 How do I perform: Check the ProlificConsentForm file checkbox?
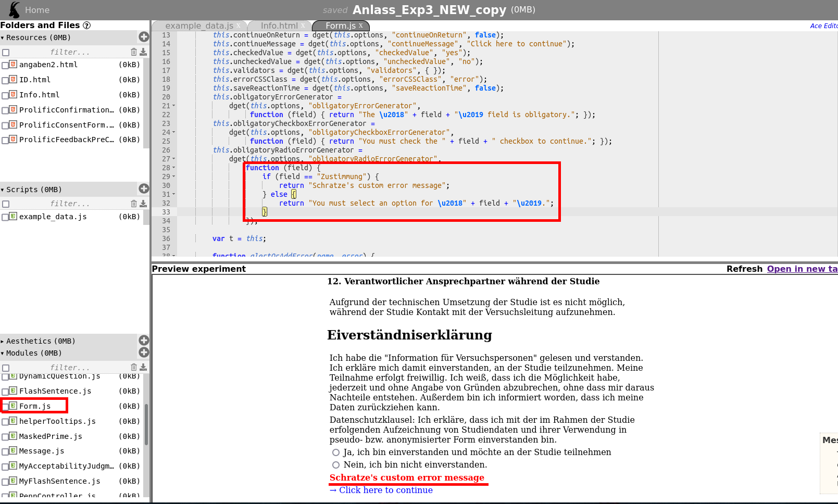click(5, 125)
